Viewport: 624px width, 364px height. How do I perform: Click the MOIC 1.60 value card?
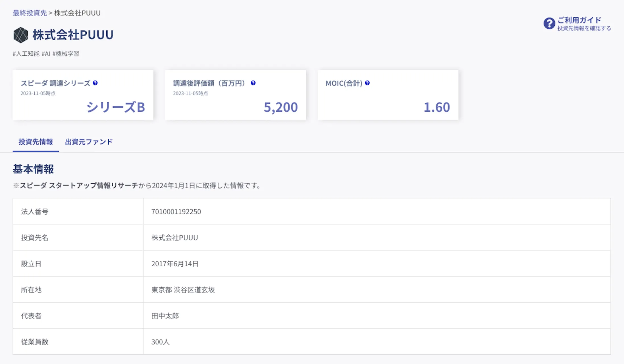tap(388, 95)
